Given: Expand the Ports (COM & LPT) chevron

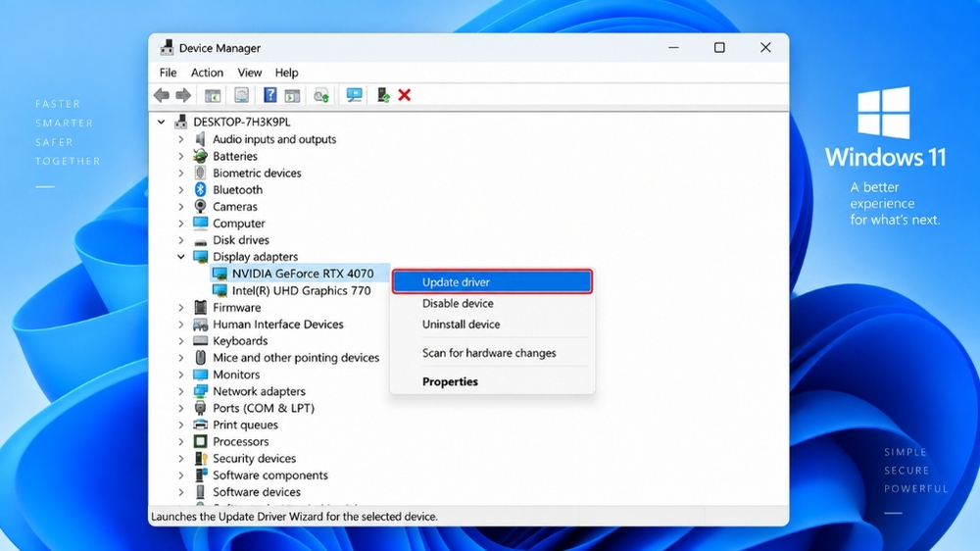Looking at the screenshot, I should pos(180,408).
